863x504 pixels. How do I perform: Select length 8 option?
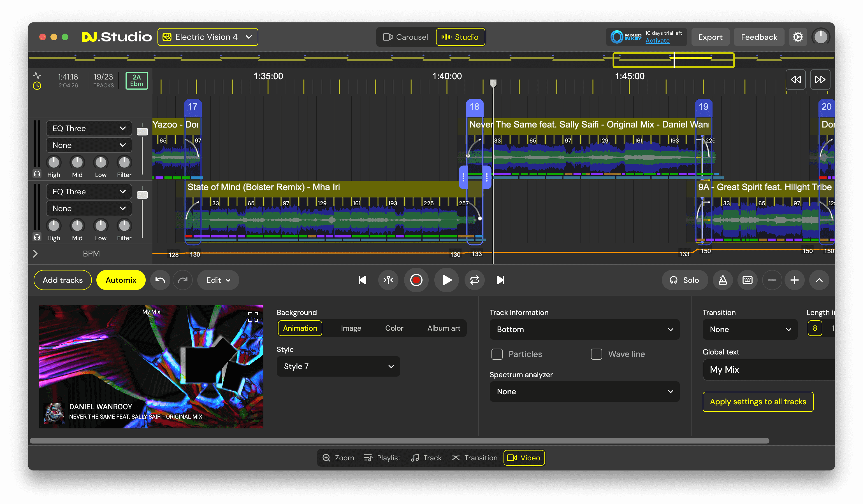point(815,328)
